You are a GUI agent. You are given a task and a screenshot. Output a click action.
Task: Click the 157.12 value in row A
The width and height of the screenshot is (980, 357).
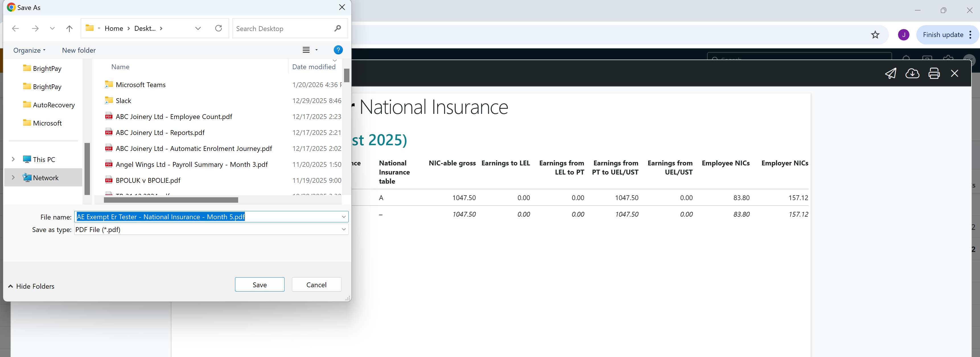click(x=798, y=198)
